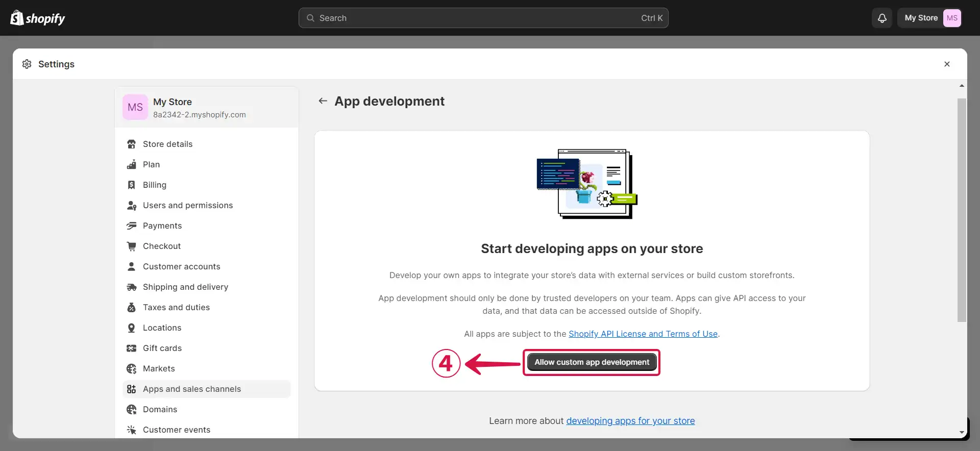
Task: Open Store details settings
Action: click(207, 144)
